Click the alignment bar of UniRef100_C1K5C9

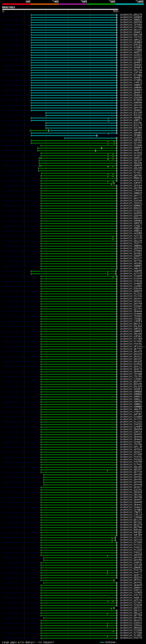(91, 138)
